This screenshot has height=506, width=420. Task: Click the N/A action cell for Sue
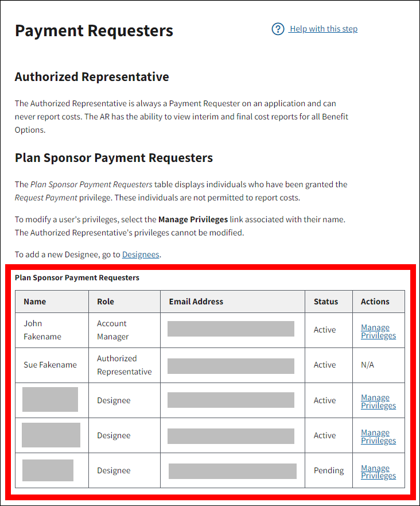point(367,365)
